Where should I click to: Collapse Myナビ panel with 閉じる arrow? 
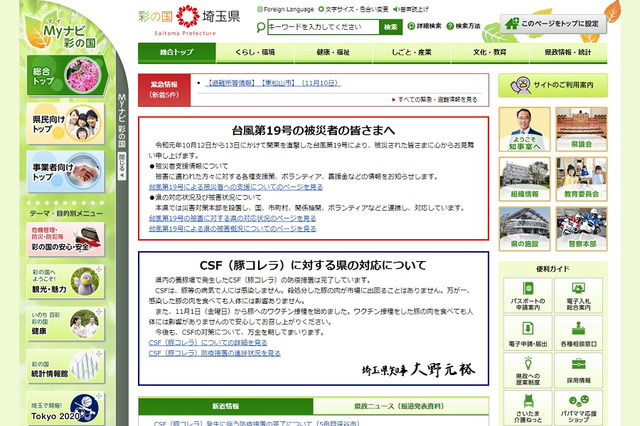(122, 166)
